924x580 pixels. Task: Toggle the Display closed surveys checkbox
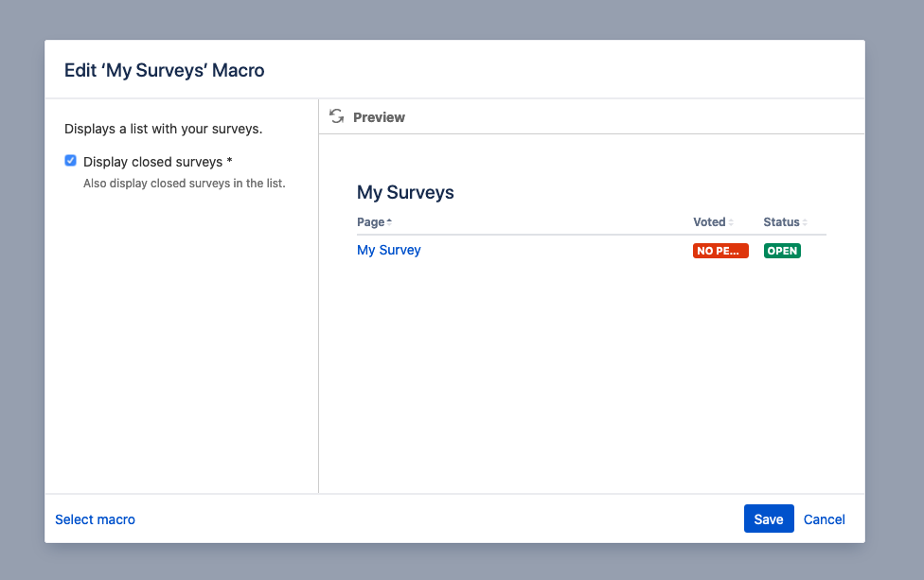[x=70, y=161]
